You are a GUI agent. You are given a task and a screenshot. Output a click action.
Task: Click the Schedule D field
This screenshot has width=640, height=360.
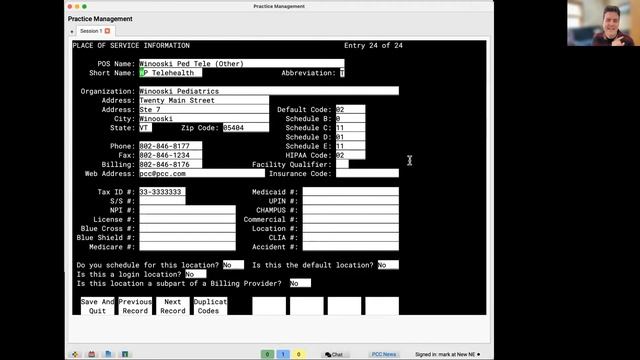point(351,137)
